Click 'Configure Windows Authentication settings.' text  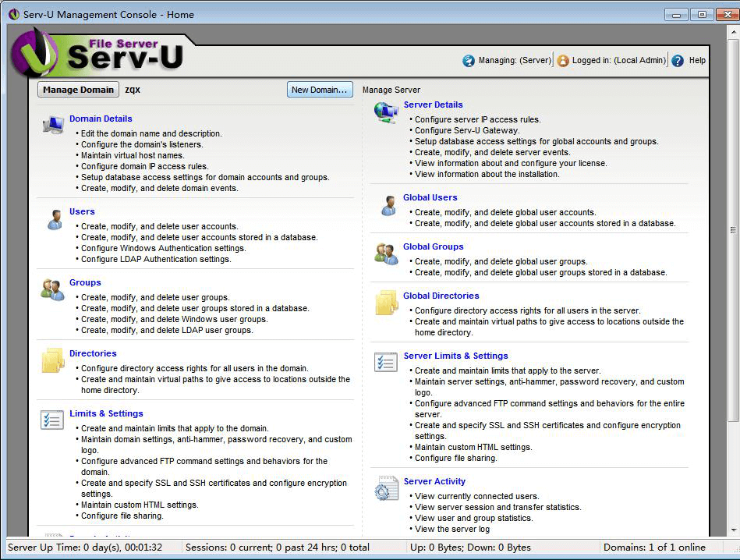click(164, 248)
